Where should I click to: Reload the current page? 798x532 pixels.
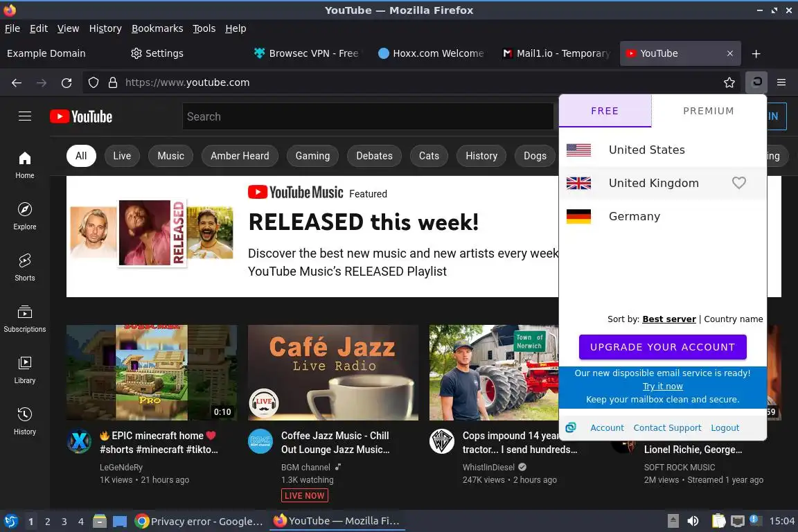click(x=66, y=82)
